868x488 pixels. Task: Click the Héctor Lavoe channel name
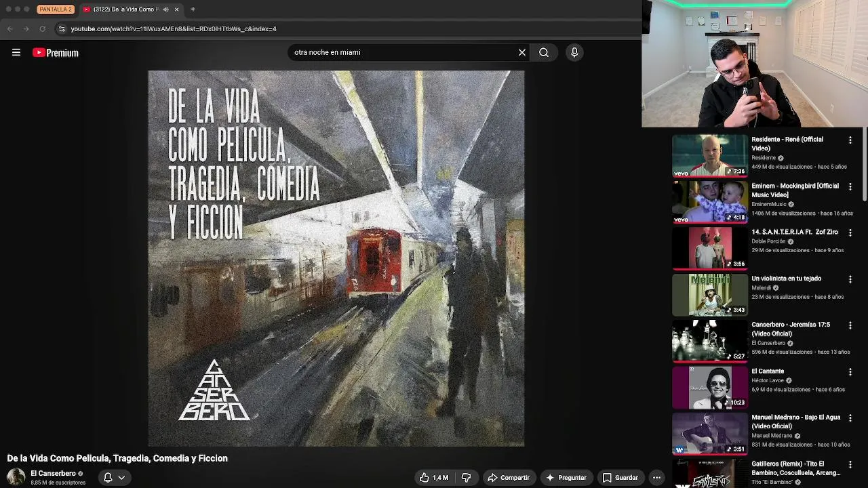pos(768,380)
